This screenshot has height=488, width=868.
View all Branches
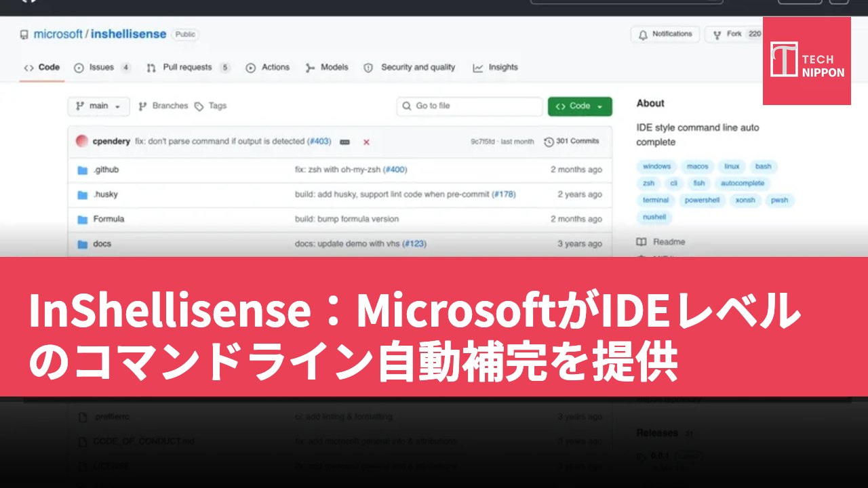coord(163,106)
